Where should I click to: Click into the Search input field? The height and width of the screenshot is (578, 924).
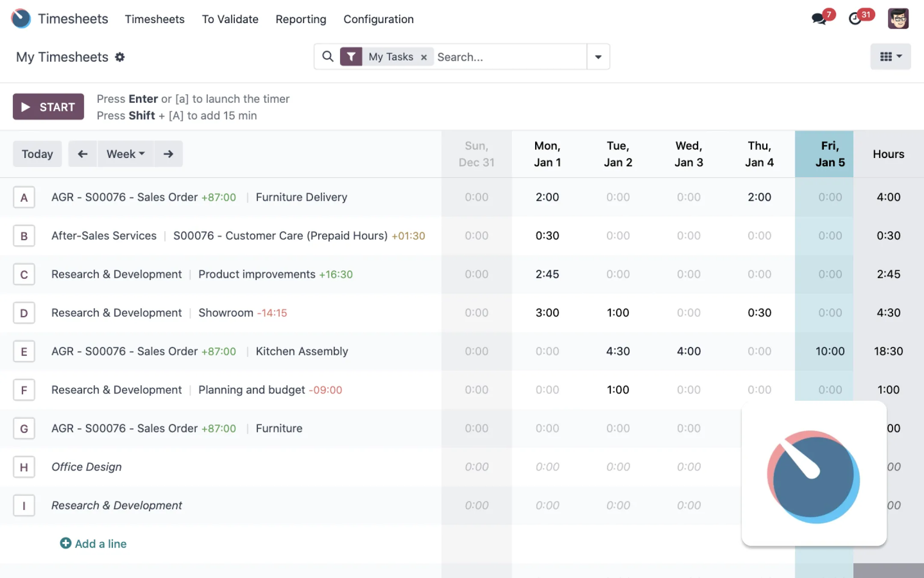(x=510, y=57)
